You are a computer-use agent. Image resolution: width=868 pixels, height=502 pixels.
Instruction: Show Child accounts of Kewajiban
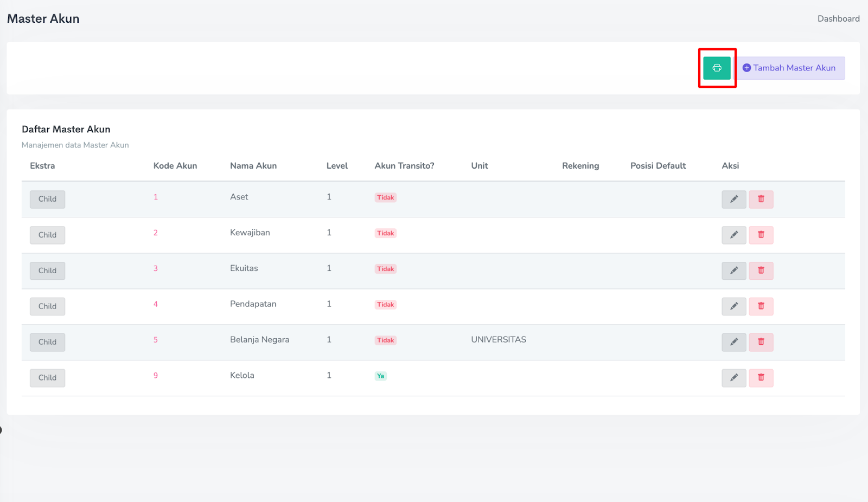[x=47, y=235]
